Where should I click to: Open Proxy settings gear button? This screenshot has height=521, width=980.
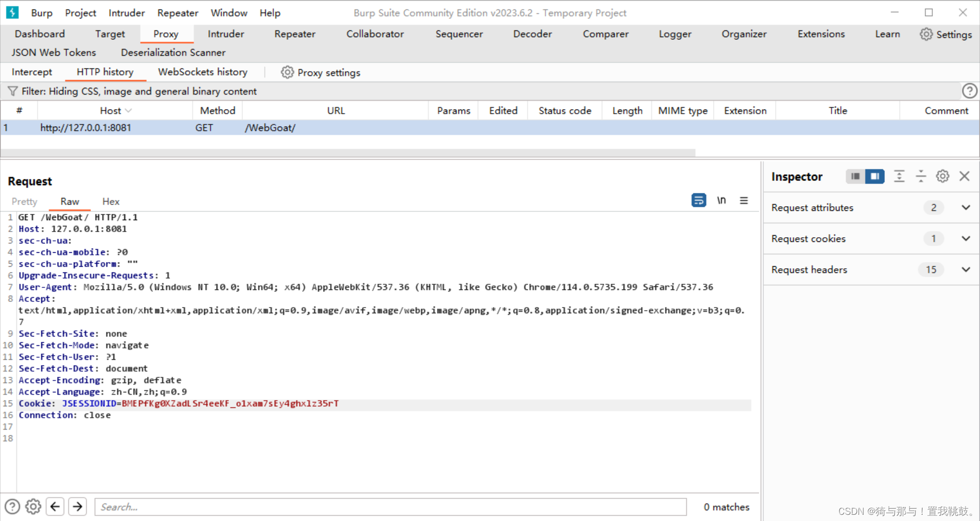[320, 72]
